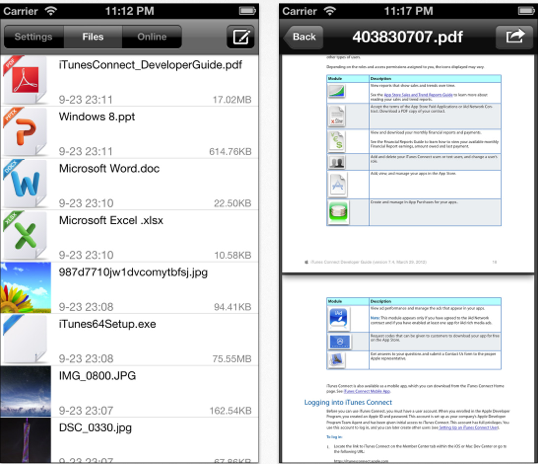This screenshot has width=538, height=464.
Task: Tap the contracts document icon in PDF table
Action: [337, 116]
